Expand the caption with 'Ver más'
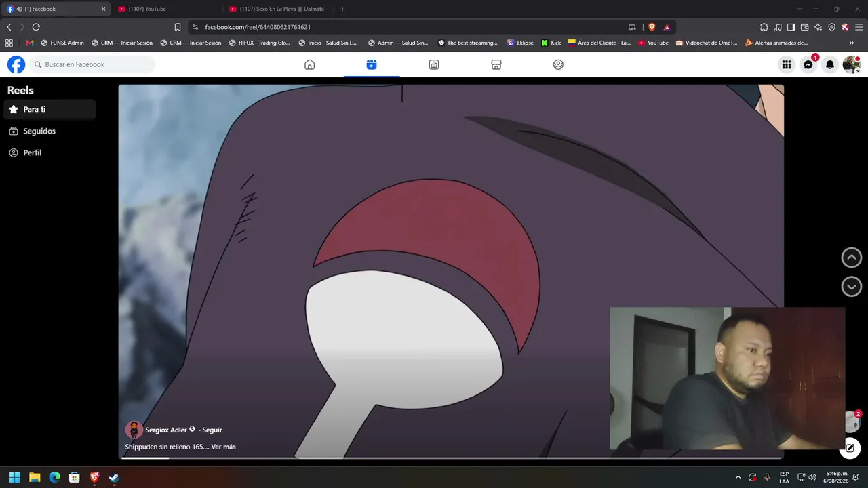The height and width of the screenshot is (488, 868). pos(223,447)
